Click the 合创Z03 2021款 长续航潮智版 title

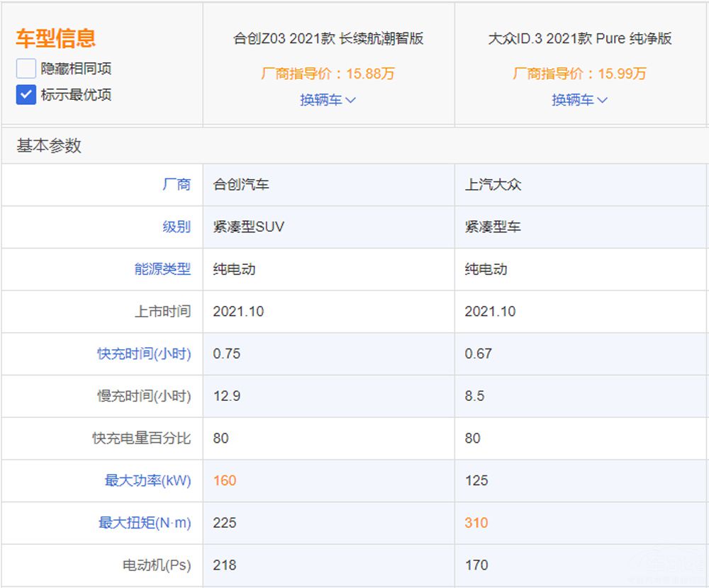coord(328,38)
